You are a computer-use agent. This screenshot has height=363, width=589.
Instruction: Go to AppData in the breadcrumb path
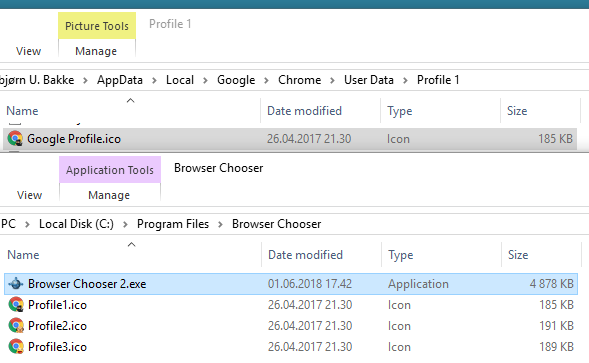120,80
